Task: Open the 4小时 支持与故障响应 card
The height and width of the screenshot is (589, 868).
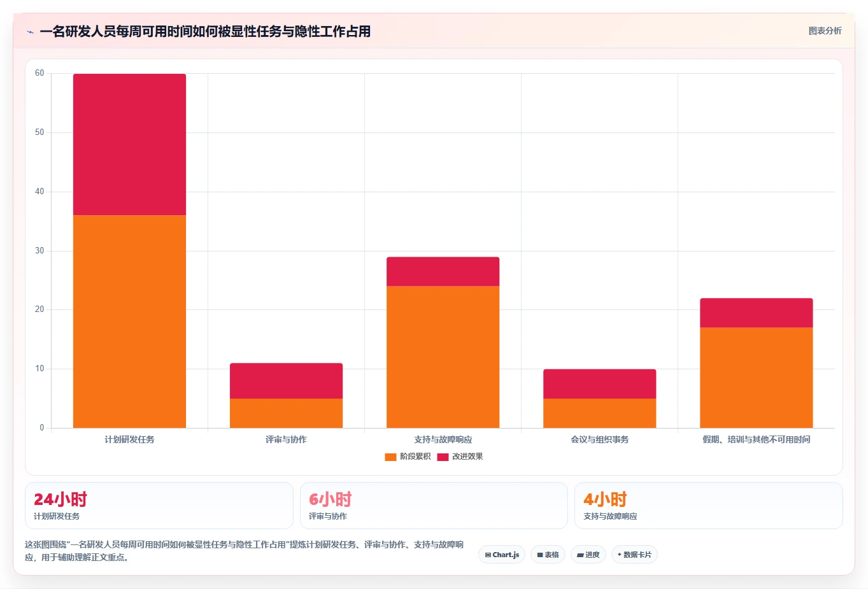Action: pos(709,506)
